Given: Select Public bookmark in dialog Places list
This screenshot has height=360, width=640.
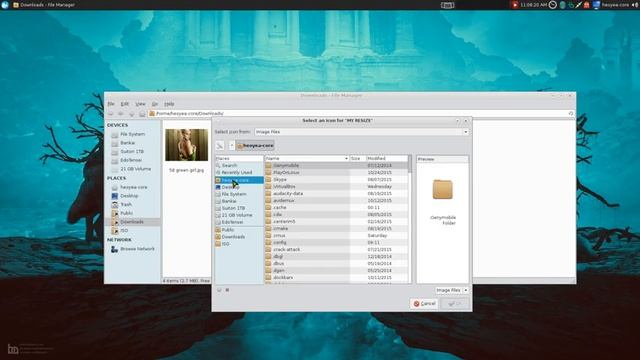Looking at the screenshot, I should click(x=239, y=230).
